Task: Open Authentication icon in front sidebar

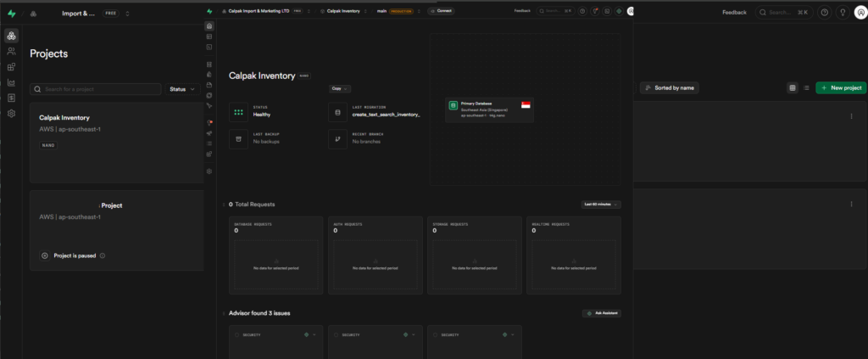Action: tap(209, 74)
